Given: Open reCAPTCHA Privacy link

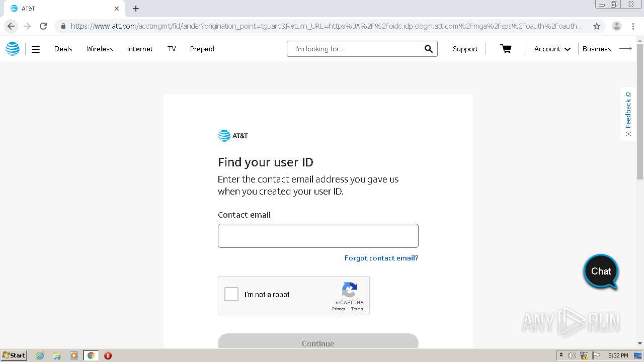Looking at the screenshot, I should tap(339, 309).
